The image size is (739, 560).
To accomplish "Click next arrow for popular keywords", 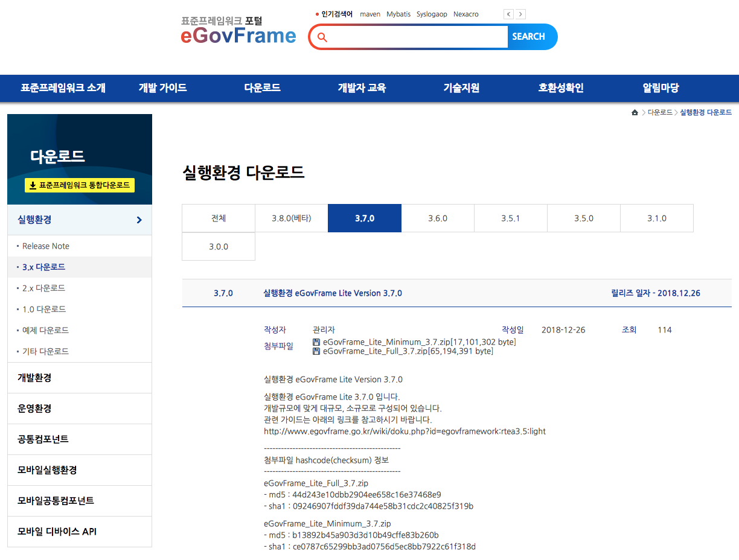I will [520, 14].
